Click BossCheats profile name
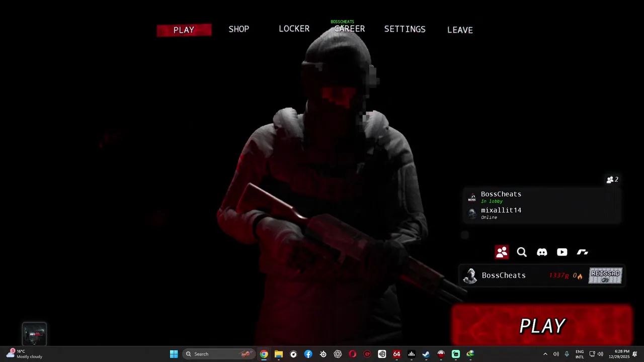This screenshot has width=644, height=362. point(504,276)
